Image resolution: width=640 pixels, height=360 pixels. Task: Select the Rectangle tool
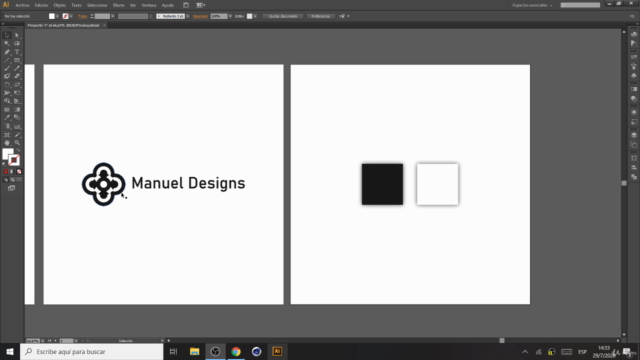[x=17, y=60]
